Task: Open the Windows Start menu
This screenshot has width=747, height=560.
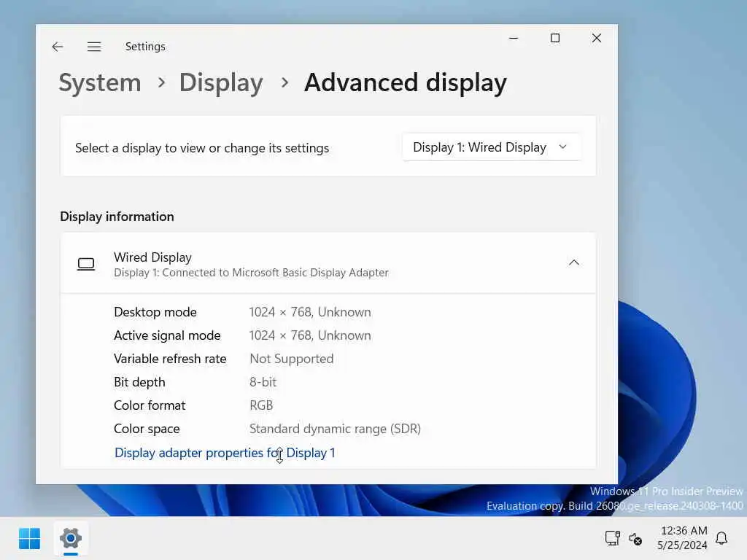Action: pyautogui.click(x=29, y=539)
